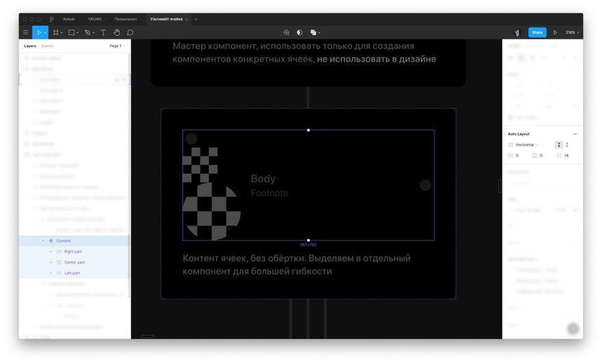
Task: Click the large checkered circle placeholder
Action: coord(212,211)
